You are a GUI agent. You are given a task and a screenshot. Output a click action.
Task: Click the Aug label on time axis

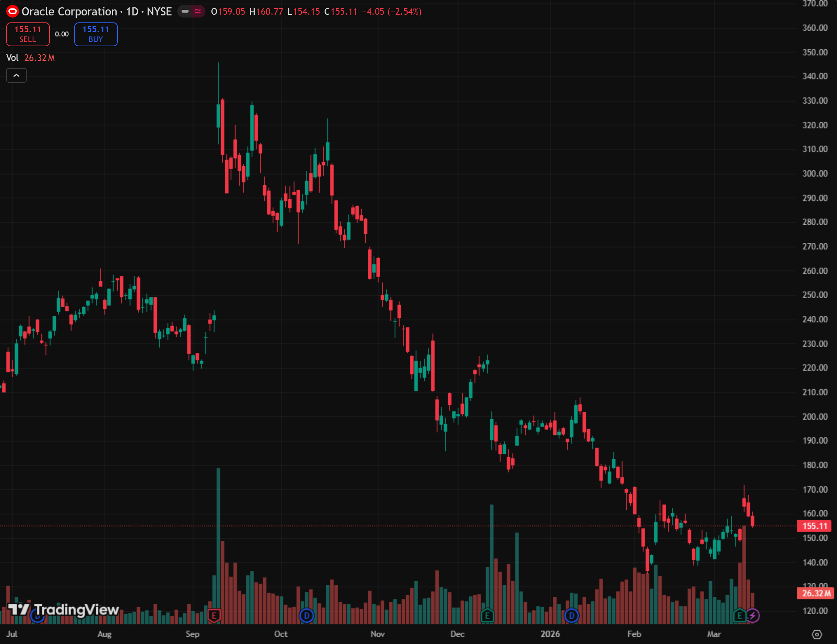[x=104, y=634]
